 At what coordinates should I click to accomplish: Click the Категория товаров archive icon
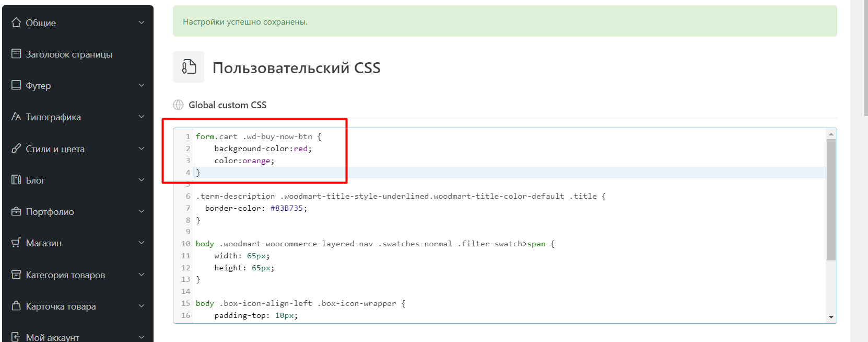pos(16,275)
